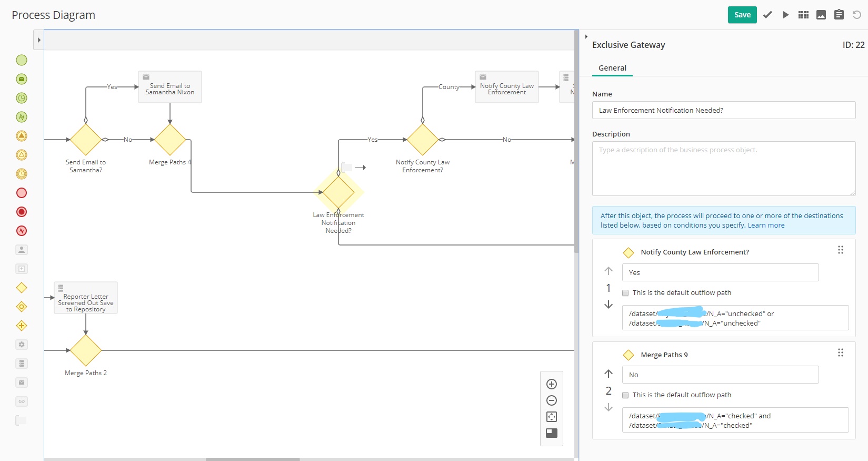The image size is (868, 461).
Task: Check default outflow path for Merge Paths 9
Action: [625, 395]
